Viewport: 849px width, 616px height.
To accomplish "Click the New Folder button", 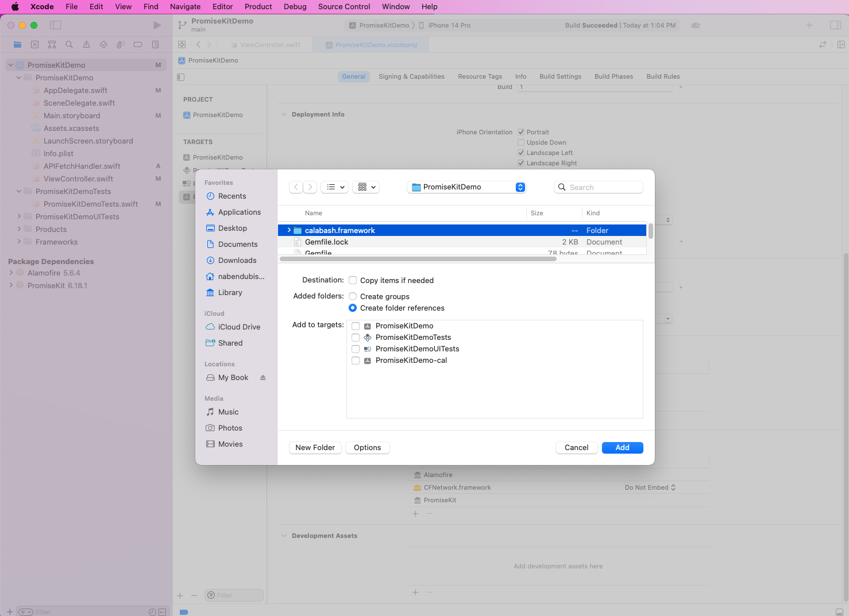I will point(315,448).
